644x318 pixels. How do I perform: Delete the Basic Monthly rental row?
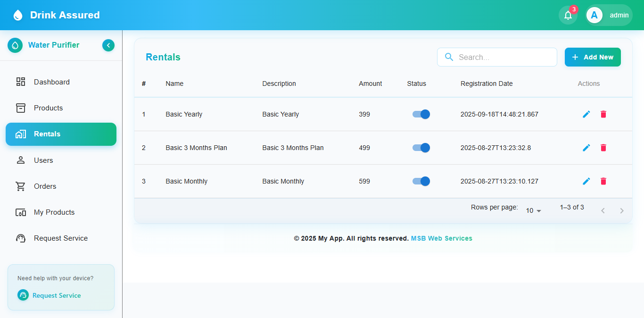[603, 181]
